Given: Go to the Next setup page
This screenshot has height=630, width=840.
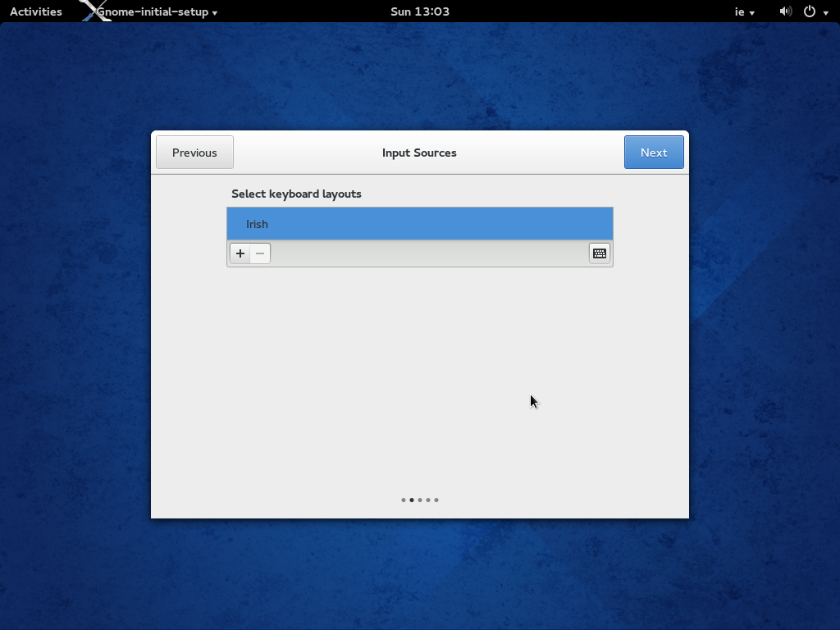Looking at the screenshot, I should point(654,153).
